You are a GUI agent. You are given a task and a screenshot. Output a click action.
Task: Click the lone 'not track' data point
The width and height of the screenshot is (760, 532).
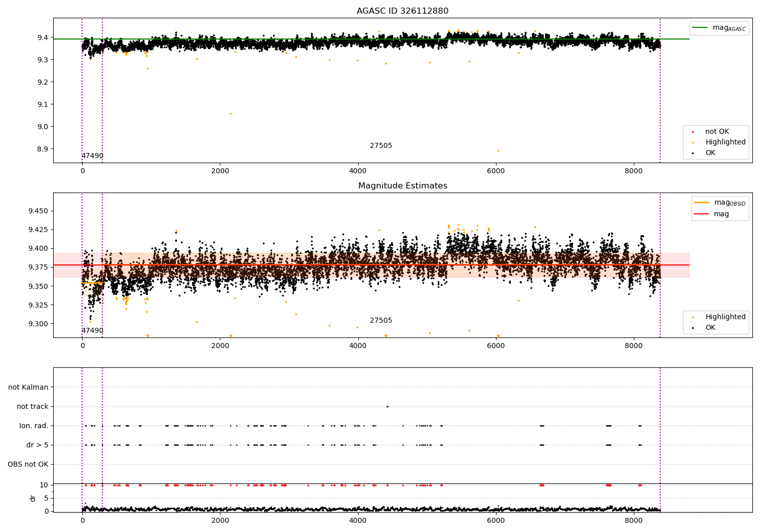pos(387,406)
